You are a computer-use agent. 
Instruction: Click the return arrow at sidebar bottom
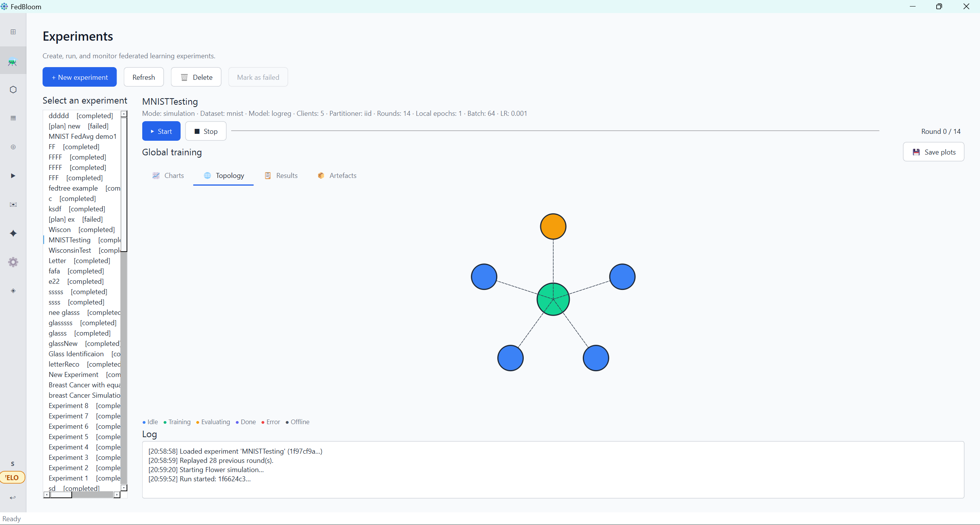point(13,497)
